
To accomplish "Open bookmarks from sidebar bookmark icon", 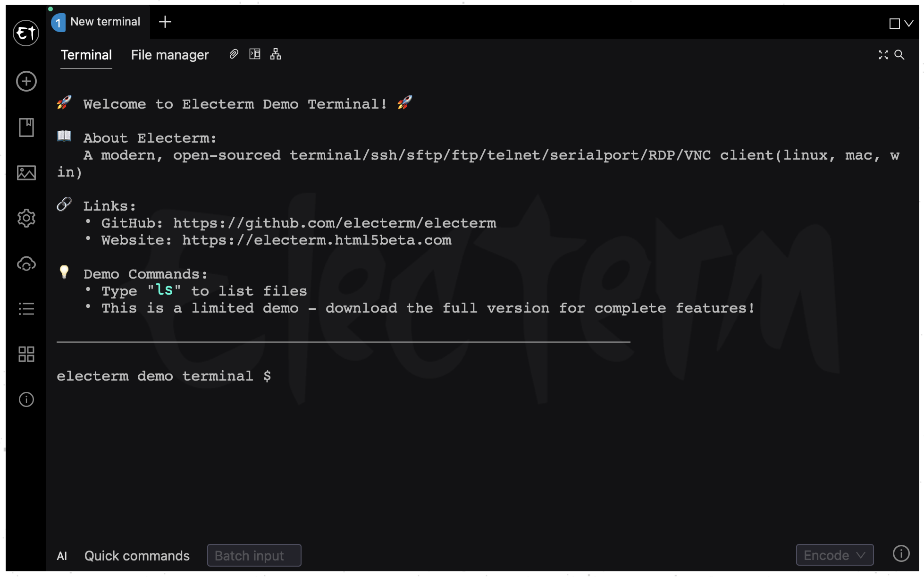I will point(26,127).
